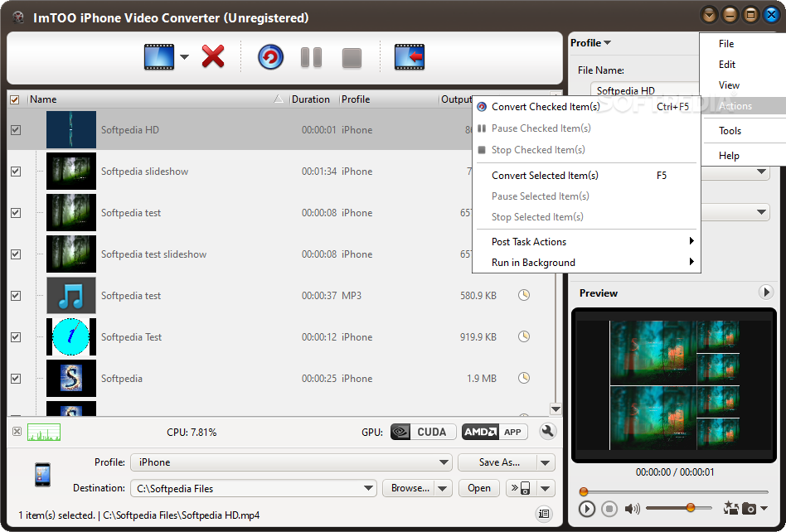The height and width of the screenshot is (532, 786).
Task: Click the Browse button
Action: [x=409, y=488]
